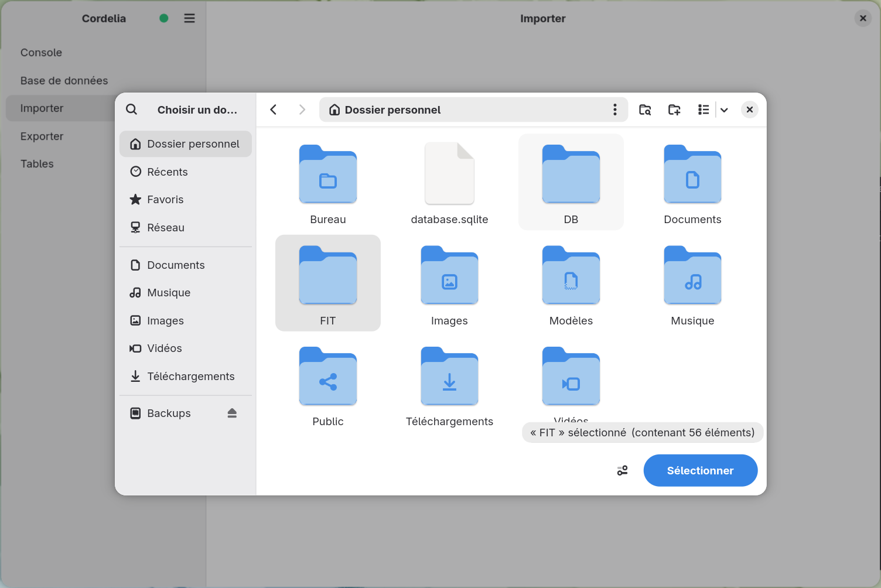Create a new folder with the toolbar icon
Viewport: 881px width, 588px height.
[674, 110]
